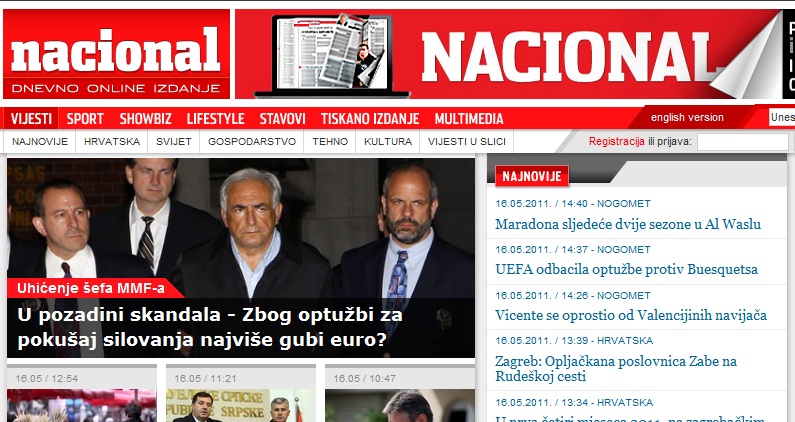Select the VIJESTI U SLICI tab
Image resolution: width=795 pixels, height=422 pixels.
tap(467, 142)
